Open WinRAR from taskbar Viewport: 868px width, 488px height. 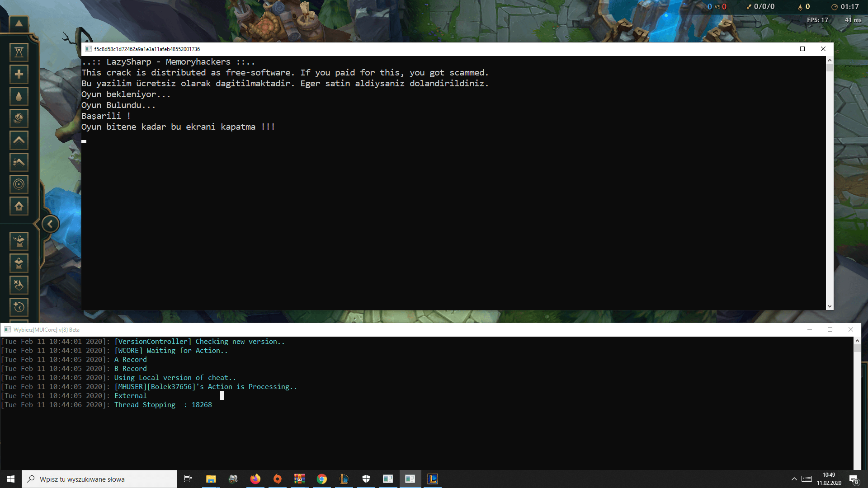click(x=300, y=479)
